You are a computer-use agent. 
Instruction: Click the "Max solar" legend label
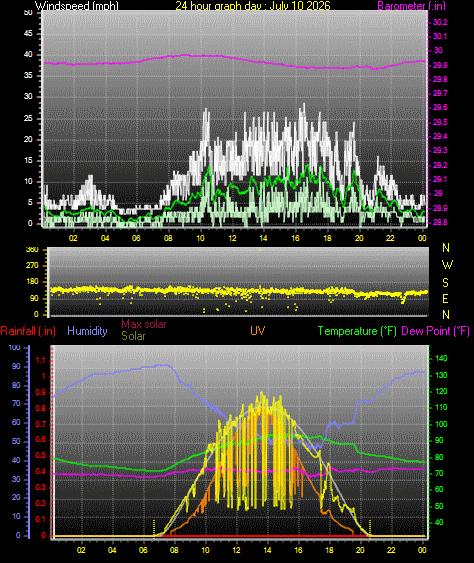(x=144, y=324)
